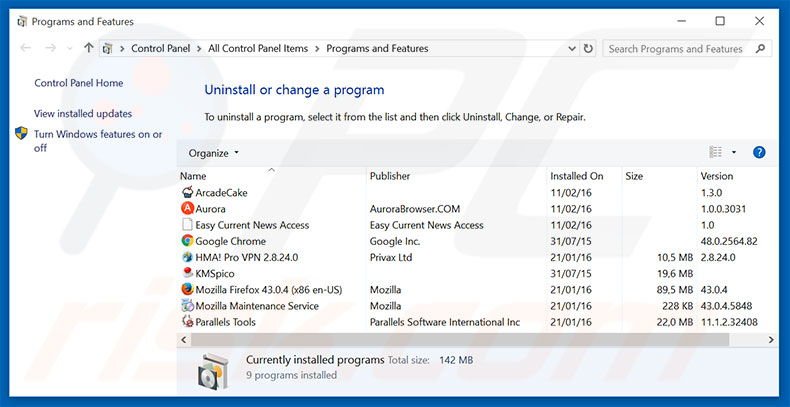This screenshot has width=790, height=407.
Task: Open Turn Windows features on or off
Action: click(x=98, y=141)
